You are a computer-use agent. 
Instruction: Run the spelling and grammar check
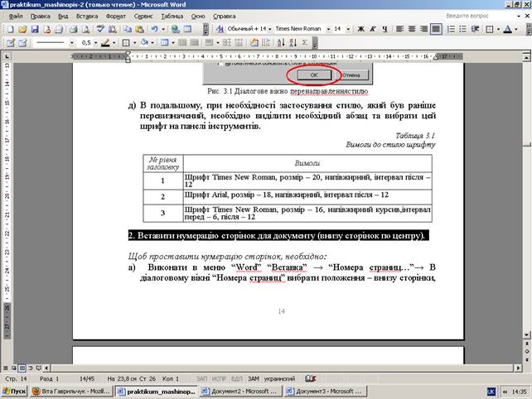coord(100,29)
